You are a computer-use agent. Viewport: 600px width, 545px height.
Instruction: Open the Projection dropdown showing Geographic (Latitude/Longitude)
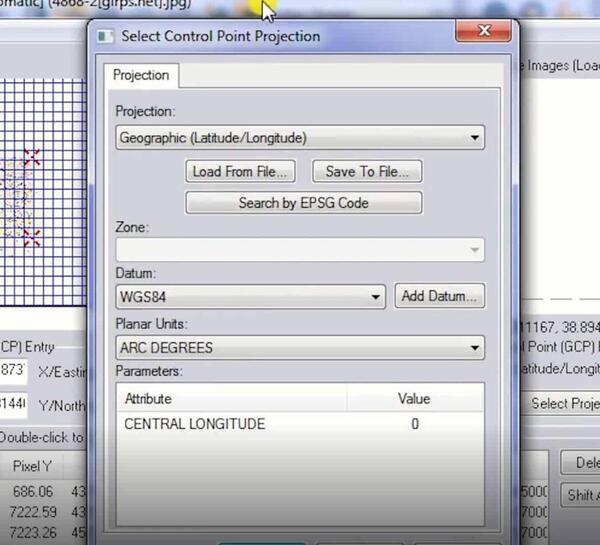tap(300, 137)
